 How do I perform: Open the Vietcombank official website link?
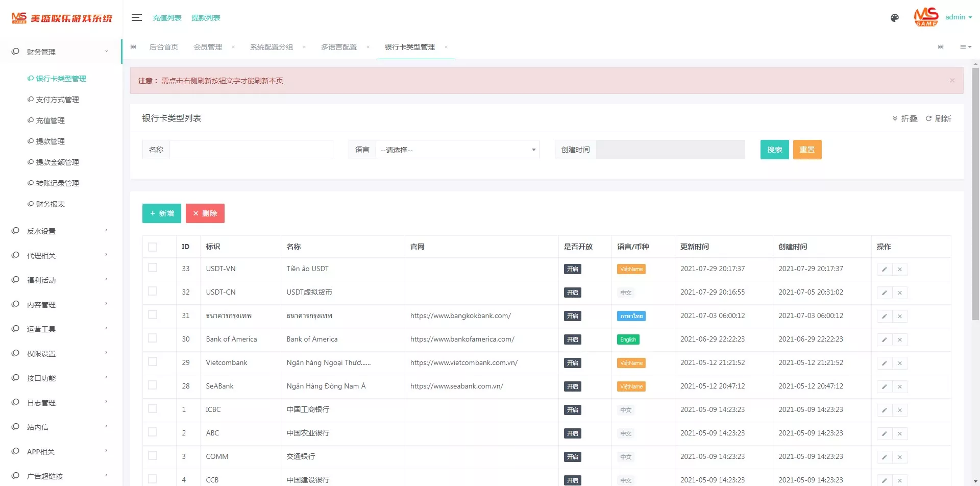(x=464, y=362)
